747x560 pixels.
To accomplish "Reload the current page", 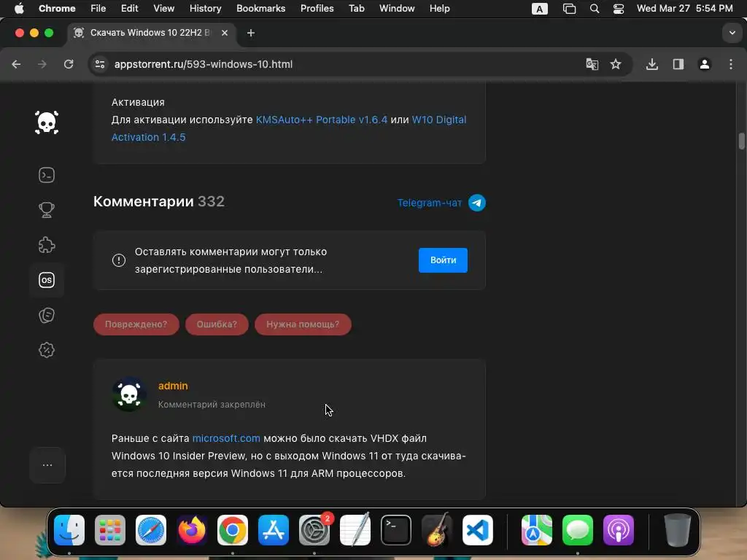I will click(69, 64).
